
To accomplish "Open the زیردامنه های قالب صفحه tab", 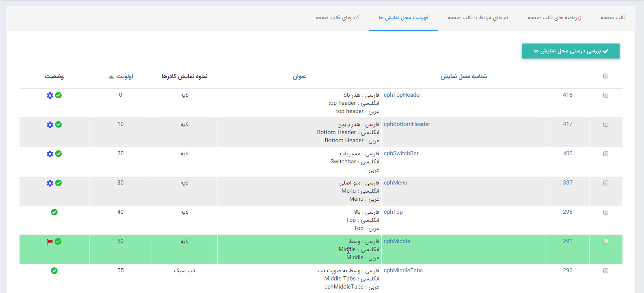I will [x=554, y=17].
